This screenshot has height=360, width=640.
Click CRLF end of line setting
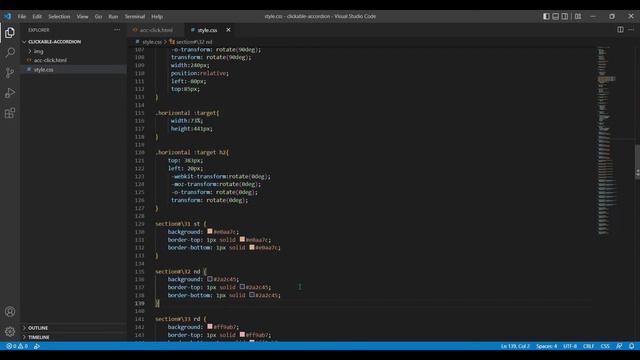[589, 346]
